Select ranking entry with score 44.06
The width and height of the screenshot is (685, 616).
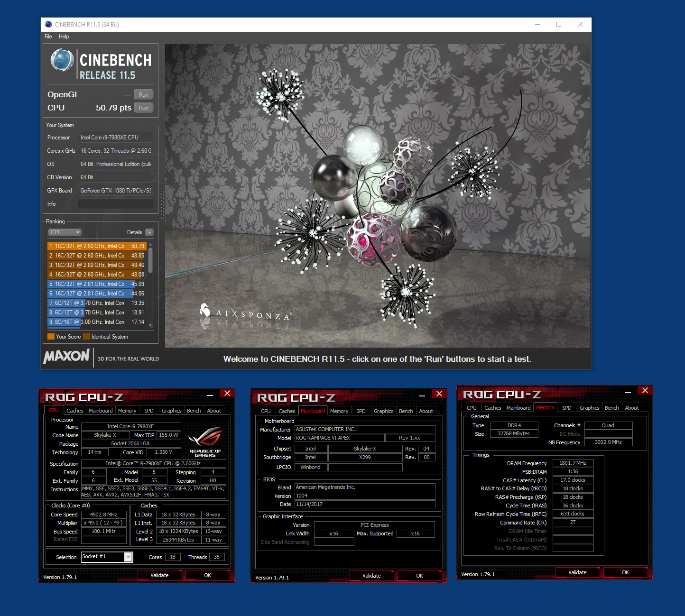point(97,294)
